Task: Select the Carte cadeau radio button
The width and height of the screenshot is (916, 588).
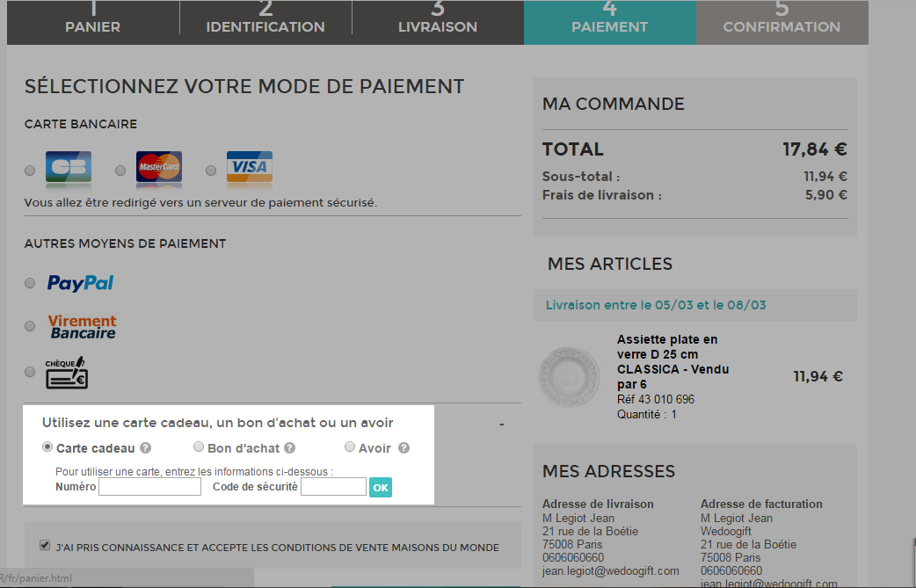Action: point(48,447)
